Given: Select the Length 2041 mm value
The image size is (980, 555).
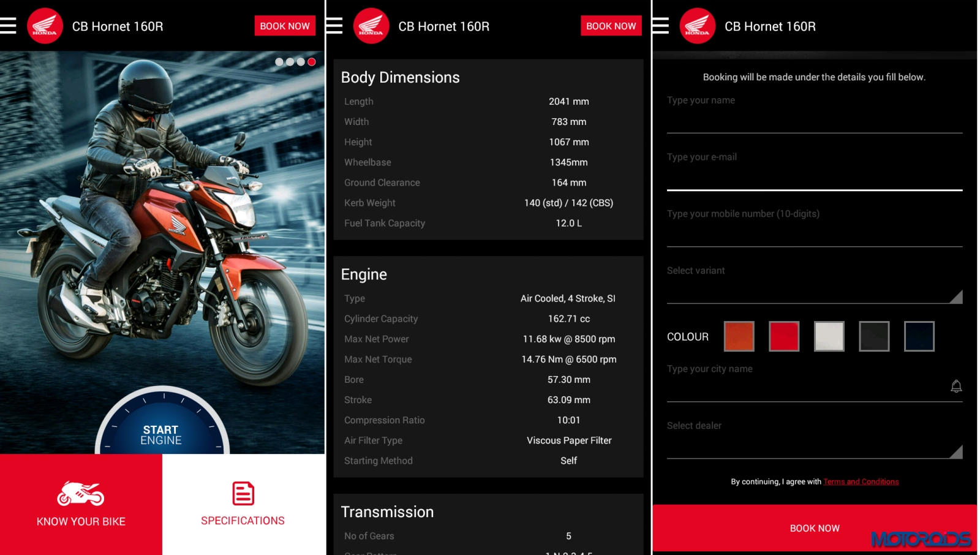Looking at the screenshot, I should pyautogui.click(x=568, y=102).
